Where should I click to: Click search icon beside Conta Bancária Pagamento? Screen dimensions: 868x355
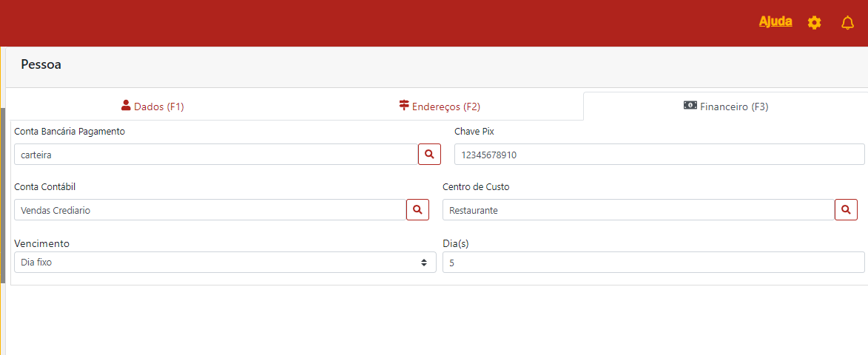(x=429, y=155)
